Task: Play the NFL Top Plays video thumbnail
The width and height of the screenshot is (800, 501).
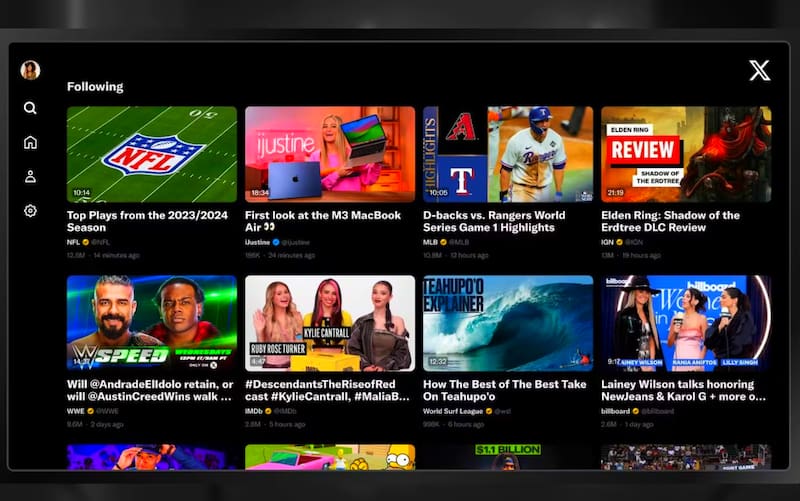Action: [151, 154]
